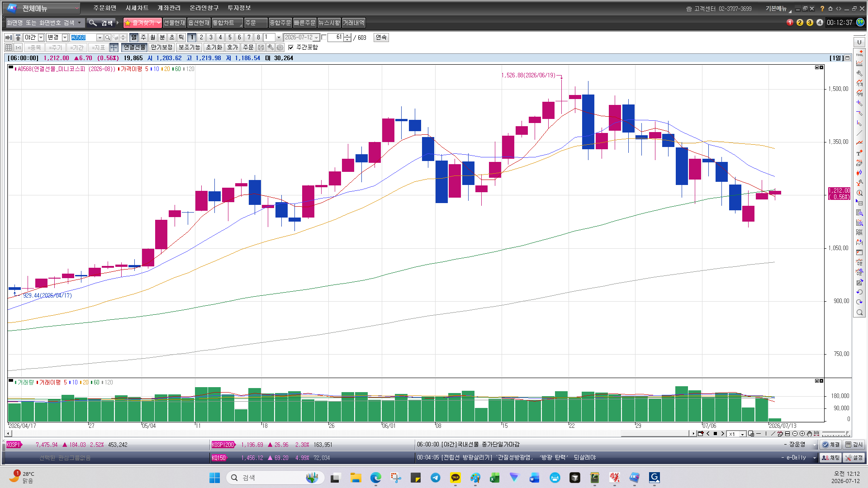This screenshot has width=868, height=488.
Task: Tick the checkbox next to the date field
Action: click(324, 38)
